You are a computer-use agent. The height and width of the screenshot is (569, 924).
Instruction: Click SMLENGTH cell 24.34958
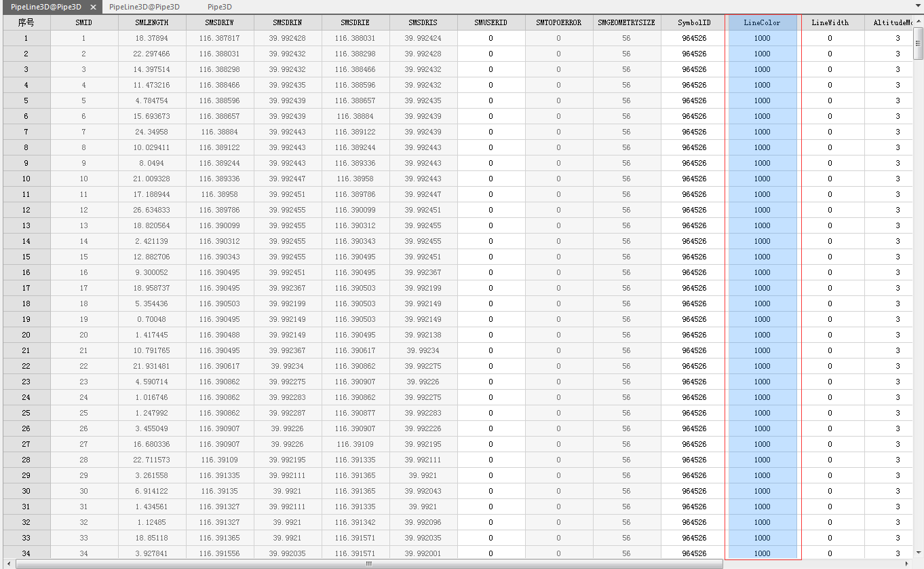point(152,132)
